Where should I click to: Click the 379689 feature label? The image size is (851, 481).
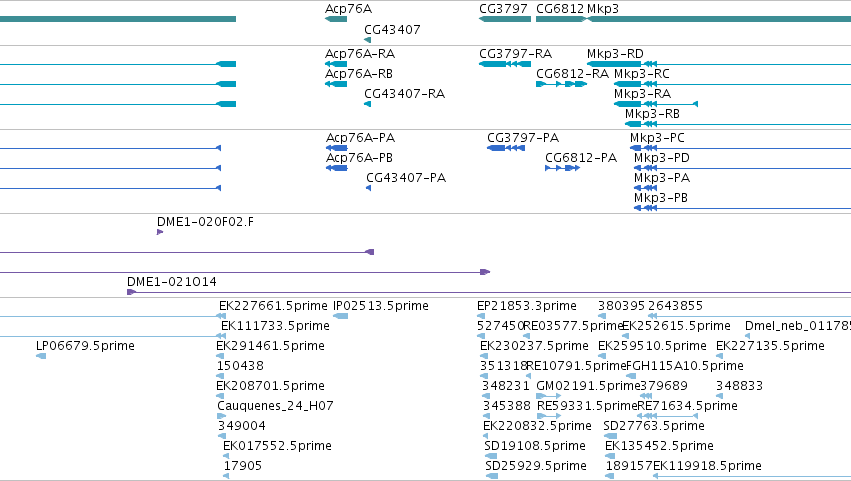click(664, 386)
